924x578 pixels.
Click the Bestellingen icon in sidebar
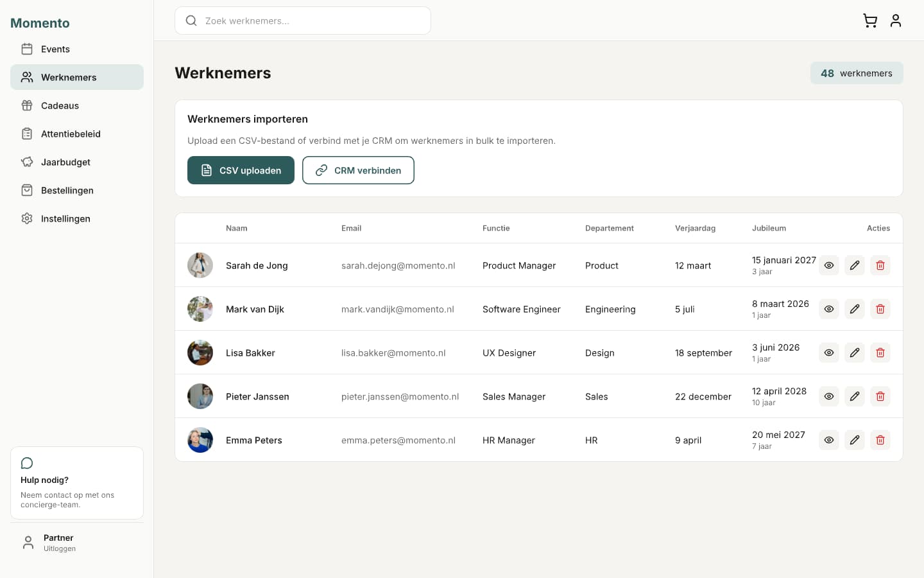pos(26,190)
